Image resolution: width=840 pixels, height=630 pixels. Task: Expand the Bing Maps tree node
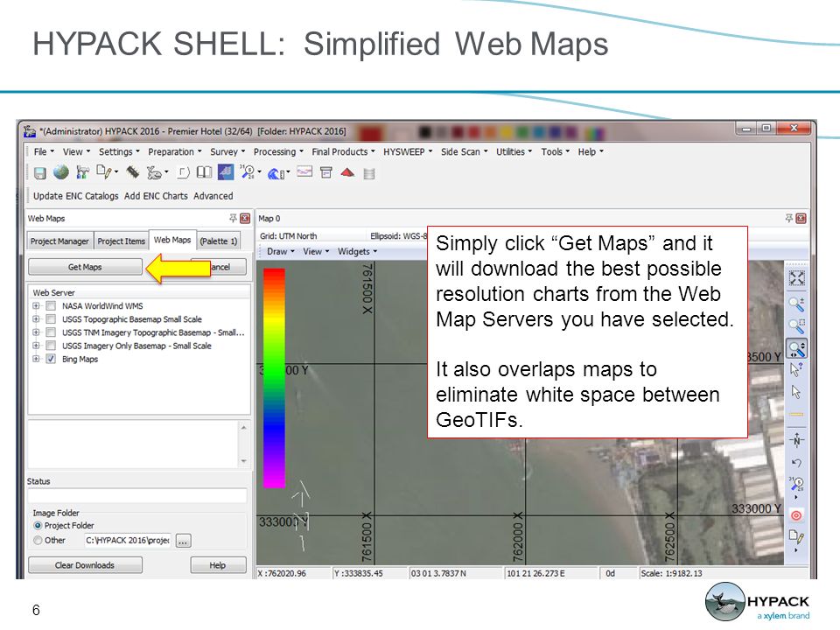pyautogui.click(x=36, y=360)
